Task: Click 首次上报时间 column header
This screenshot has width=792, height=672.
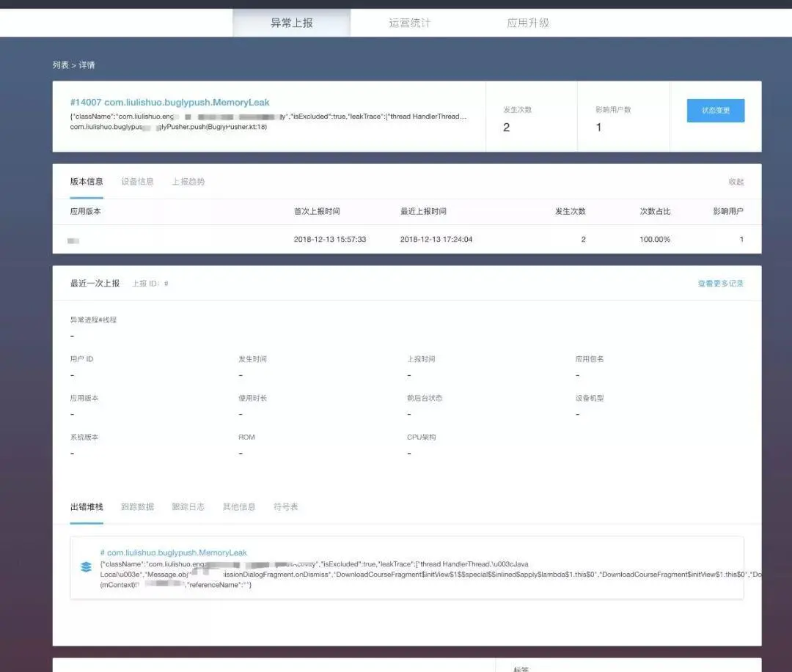Action: pos(317,211)
